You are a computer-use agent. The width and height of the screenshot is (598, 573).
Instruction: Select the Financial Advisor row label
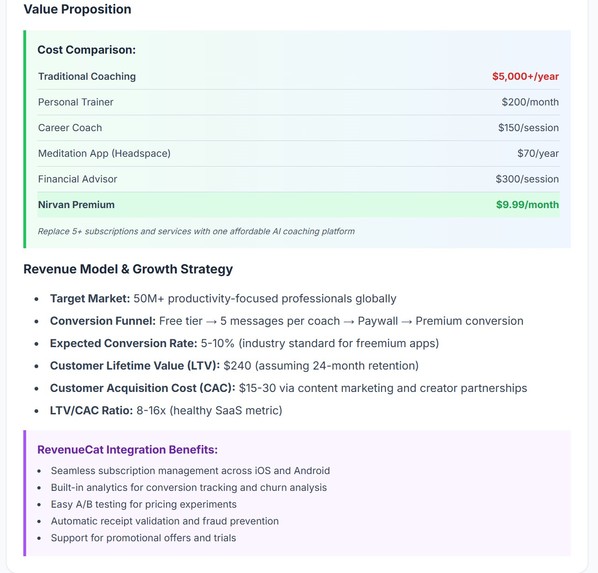tap(77, 179)
